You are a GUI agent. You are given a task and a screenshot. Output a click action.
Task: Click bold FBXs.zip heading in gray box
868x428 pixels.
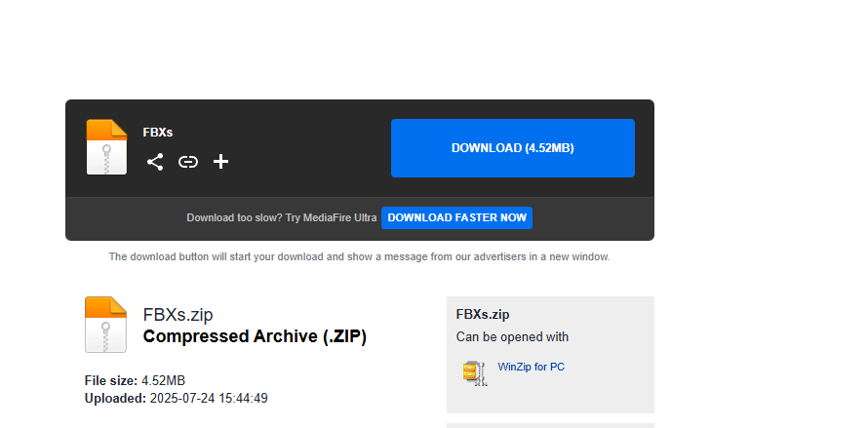click(483, 315)
